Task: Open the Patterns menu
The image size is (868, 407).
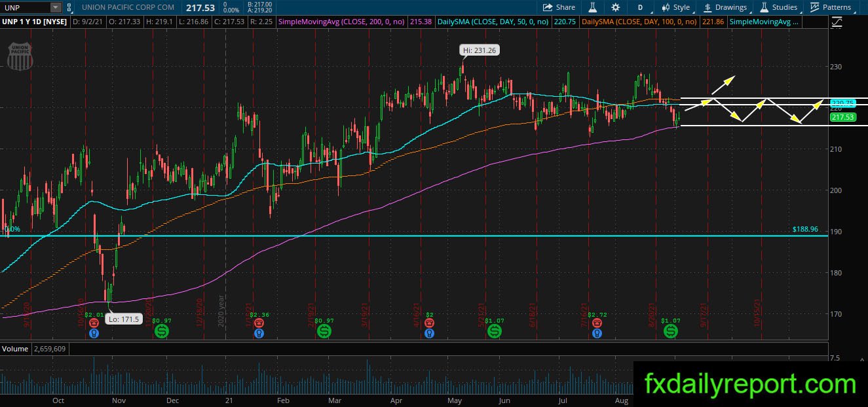Action: pyautogui.click(x=831, y=7)
